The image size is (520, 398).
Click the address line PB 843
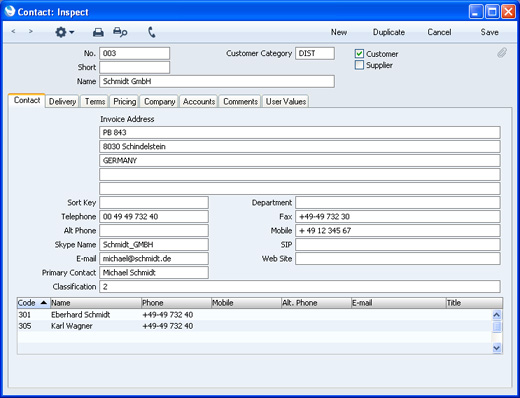300,132
